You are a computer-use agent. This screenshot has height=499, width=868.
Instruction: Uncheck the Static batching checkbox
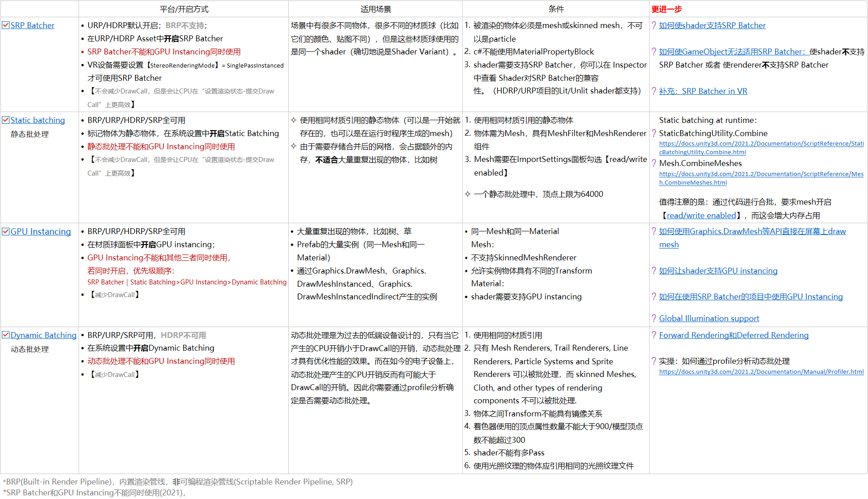5,120
